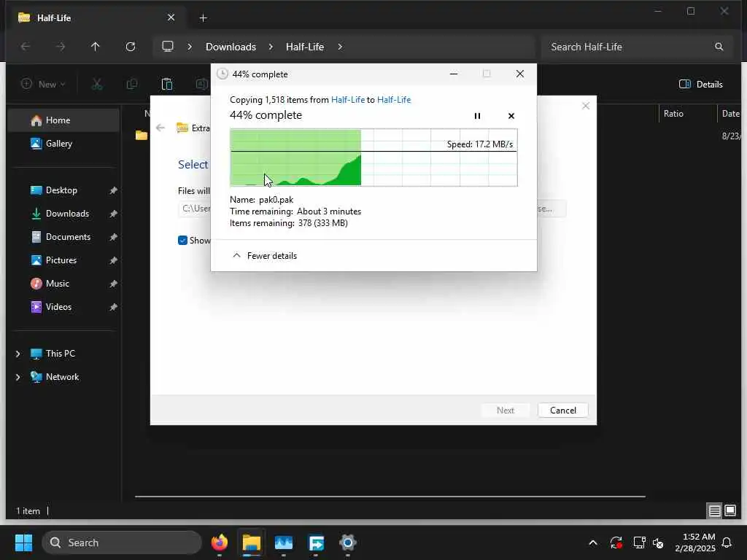The image size is (747, 560).
Task: Open the notifications bell
Action: 727,542
